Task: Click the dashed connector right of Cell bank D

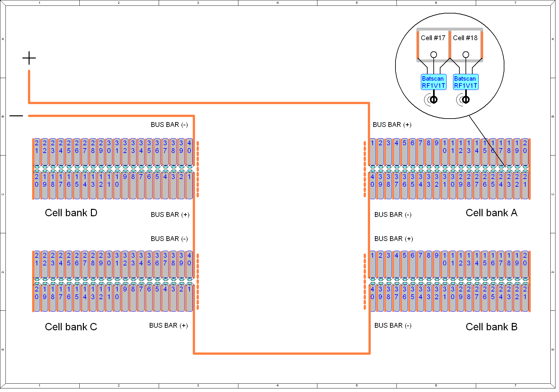Action: pyautogui.click(x=198, y=169)
